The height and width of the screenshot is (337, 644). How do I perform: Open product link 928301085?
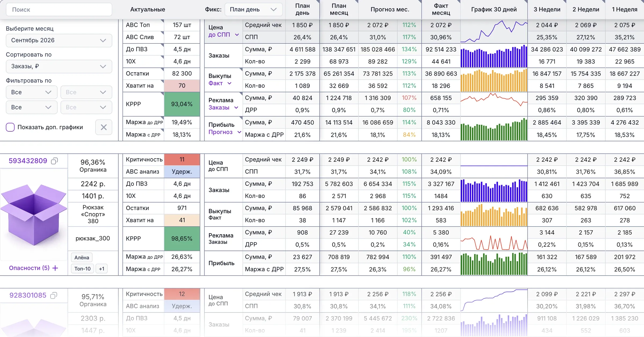[28, 295]
